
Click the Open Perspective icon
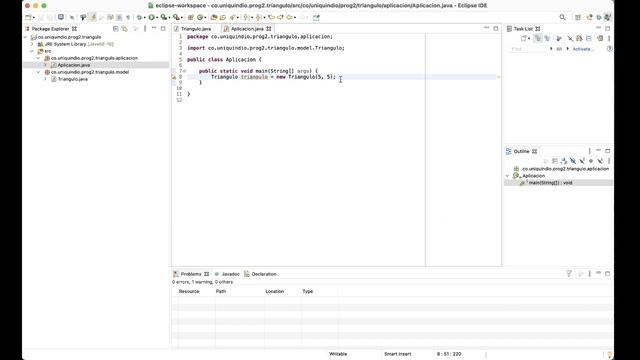(x=578, y=17)
